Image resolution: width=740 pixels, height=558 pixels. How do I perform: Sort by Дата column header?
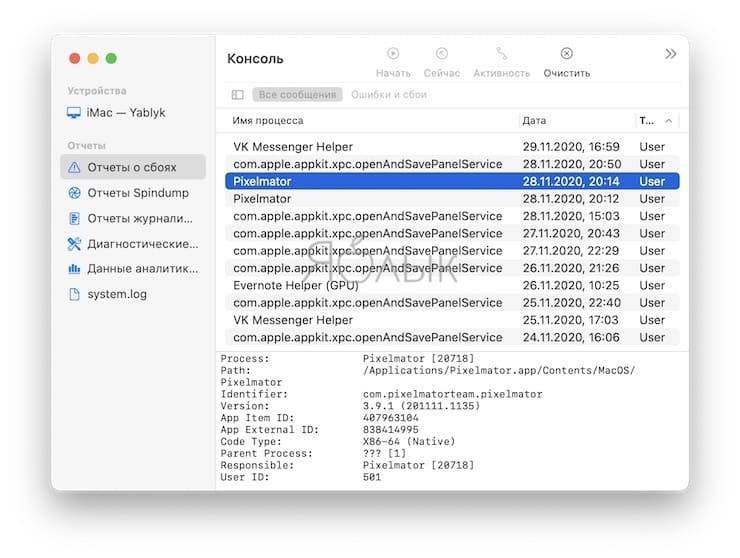[534, 121]
